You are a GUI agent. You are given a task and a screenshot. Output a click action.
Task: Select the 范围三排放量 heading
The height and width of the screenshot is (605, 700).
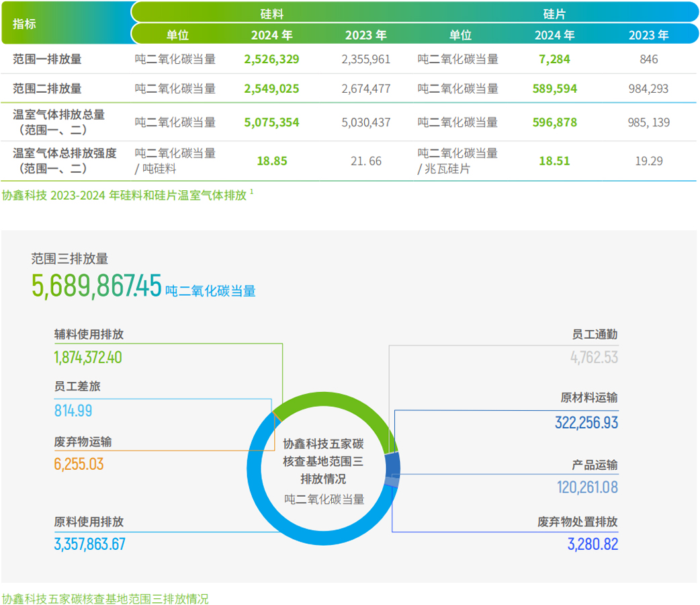(70, 258)
